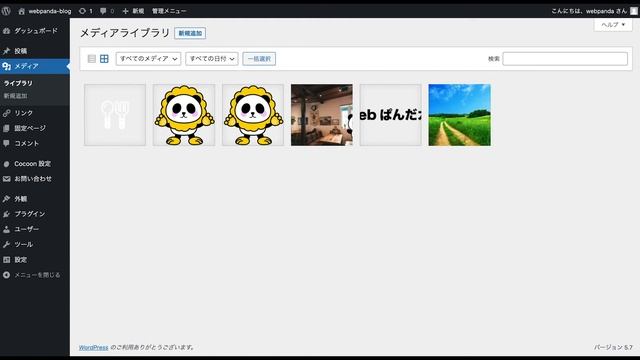Open 新規追加 submenu under media
Screen dimensions: 640x360
pos(16,96)
